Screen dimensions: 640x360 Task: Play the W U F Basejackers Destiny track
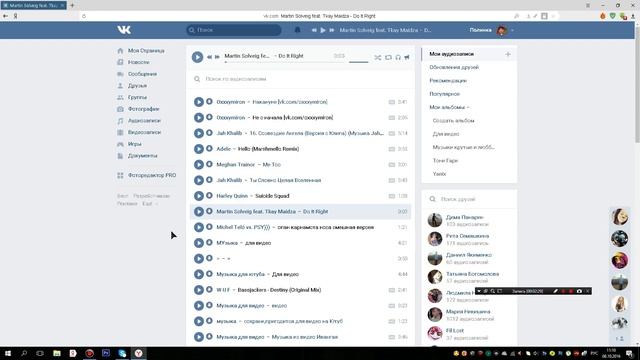pos(199,290)
